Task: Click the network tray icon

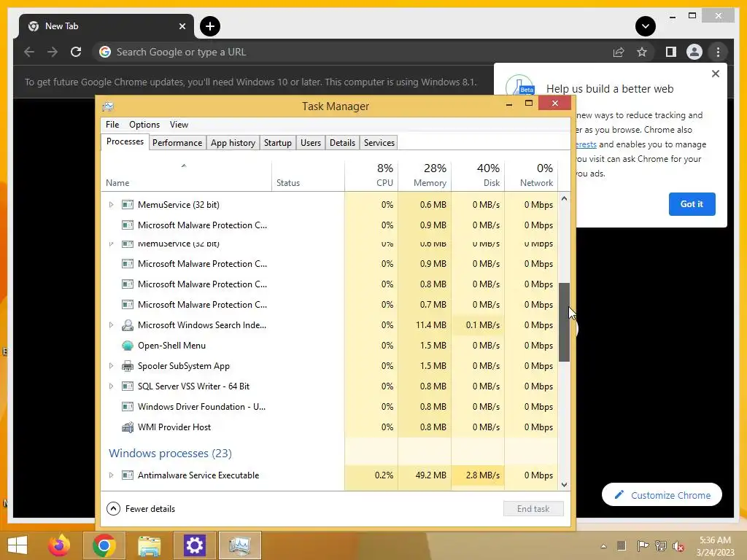Action: pyautogui.click(x=661, y=546)
